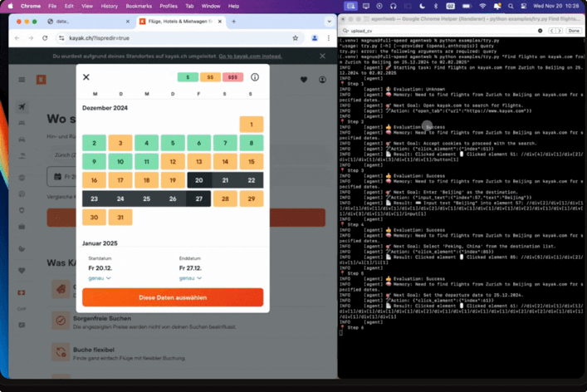Click the orange Kayak K logo
587x392 pixels.
point(42,80)
